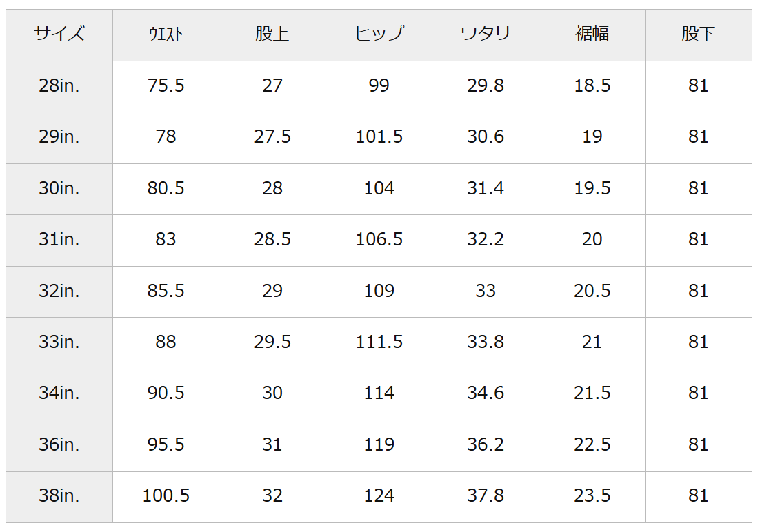Click the 股上 header cell

[272, 34]
